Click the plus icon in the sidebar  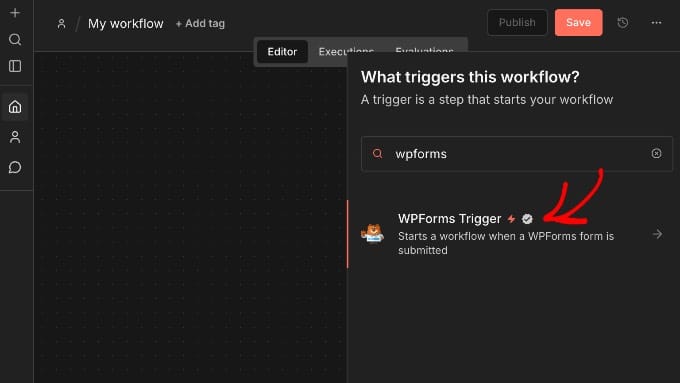point(15,13)
